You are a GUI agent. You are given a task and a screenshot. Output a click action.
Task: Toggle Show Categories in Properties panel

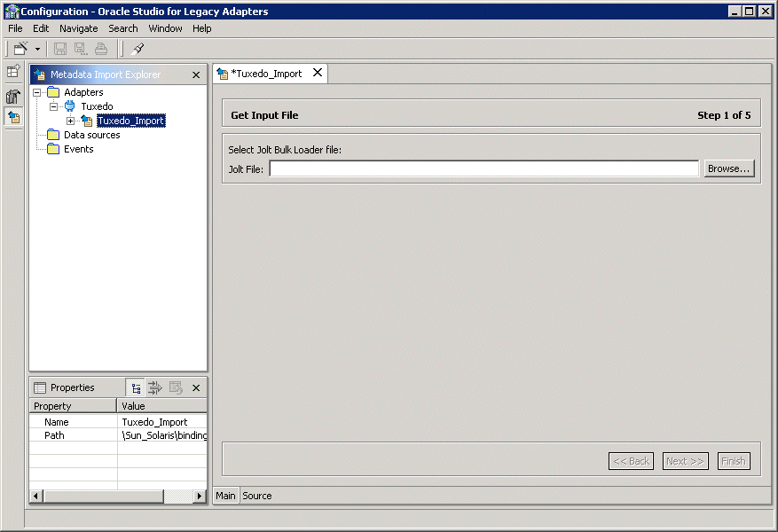click(x=136, y=388)
